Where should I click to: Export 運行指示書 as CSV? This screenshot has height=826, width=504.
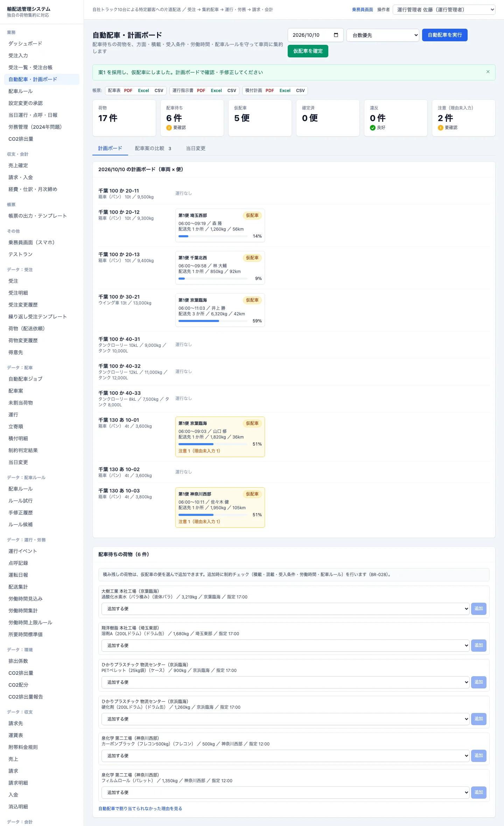click(x=232, y=91)
